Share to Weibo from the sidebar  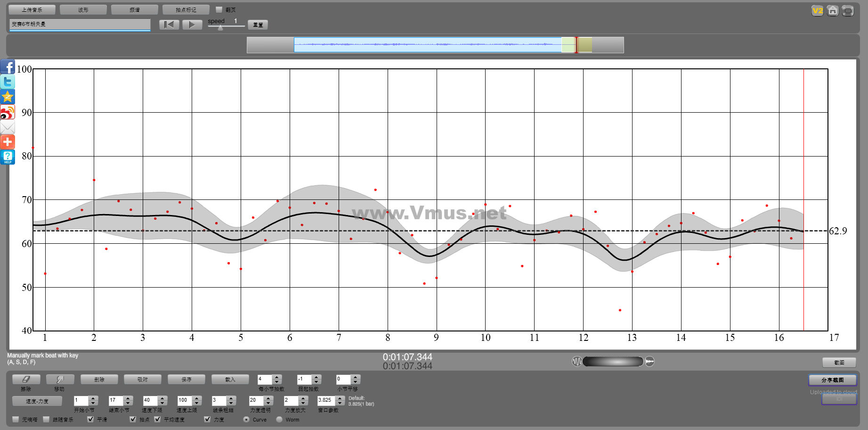pyautogui.click(x=8, y=112)
